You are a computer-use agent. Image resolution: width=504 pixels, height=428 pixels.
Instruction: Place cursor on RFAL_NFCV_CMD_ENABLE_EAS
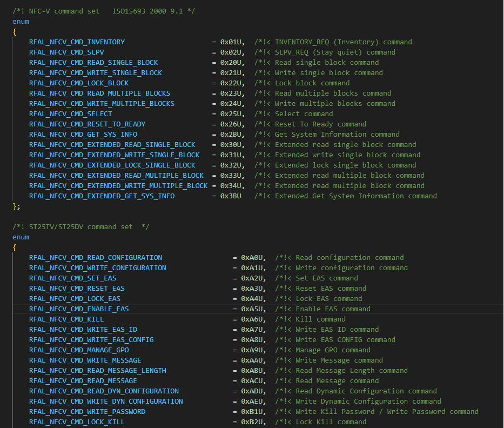pyautogui.click(x=79, y=309)
